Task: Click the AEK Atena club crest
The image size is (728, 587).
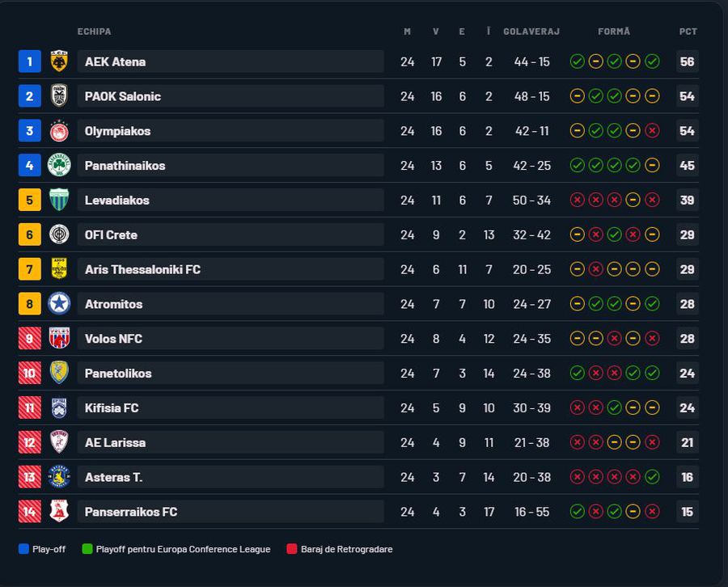Action: [59, 61]
